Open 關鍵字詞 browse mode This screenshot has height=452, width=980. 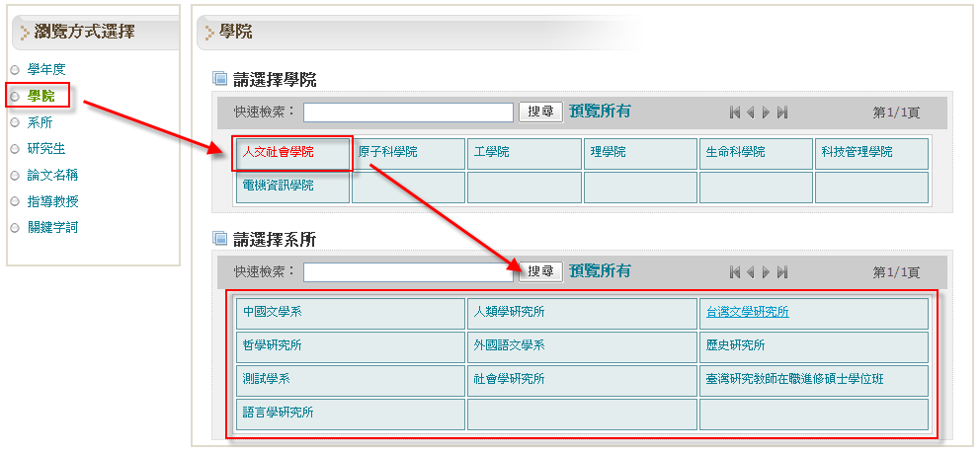(x=52, y=227)
